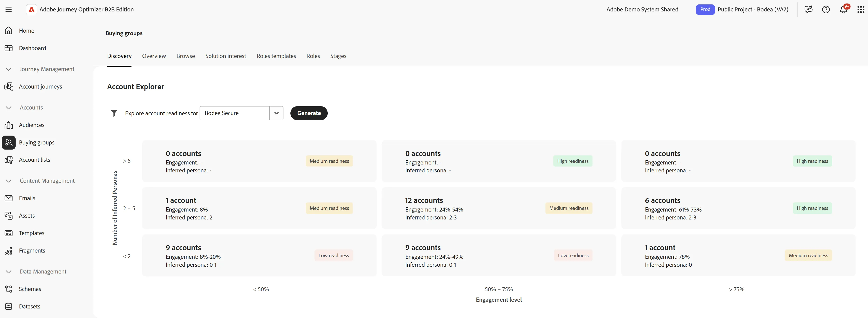Screen dimensions: 868x318
Task: Open the Templates icon
Action: click(9, 233)
